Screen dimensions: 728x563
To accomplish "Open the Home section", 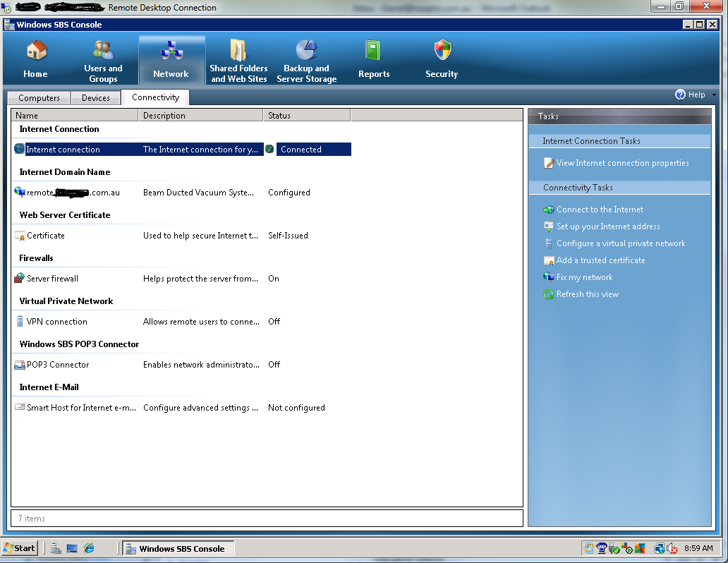I will point(35,59).
